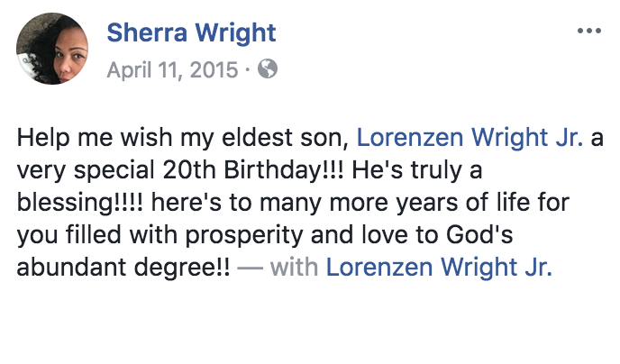The image size is (620, 364).
Task: Click the words 'very special' in the post
Action: tap(86, 170)
